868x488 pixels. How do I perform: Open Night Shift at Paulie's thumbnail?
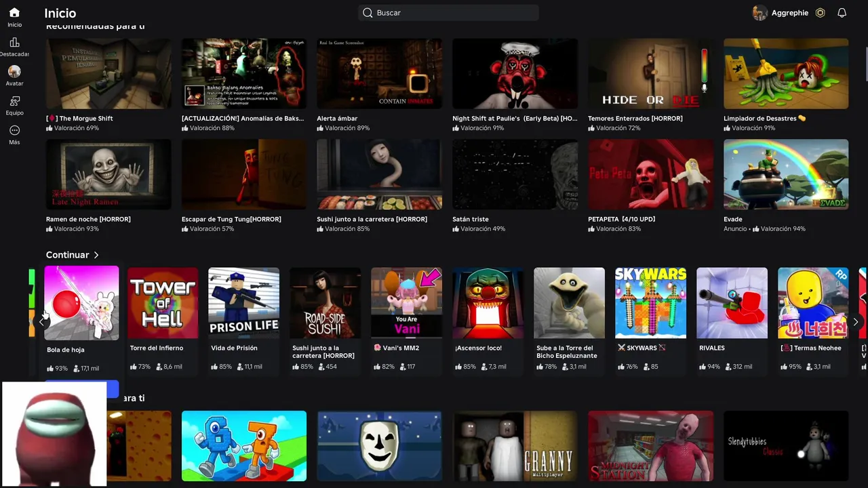click(515, 73)
